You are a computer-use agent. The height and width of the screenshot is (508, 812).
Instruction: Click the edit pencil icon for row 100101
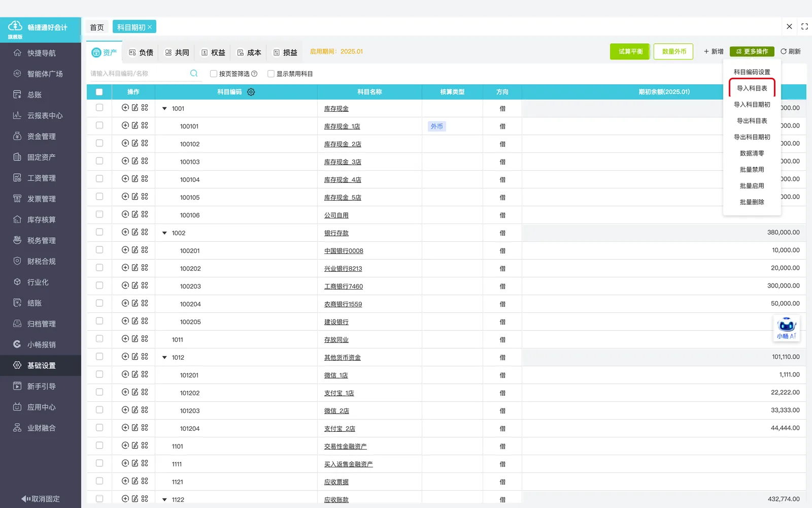click(135, 125)
